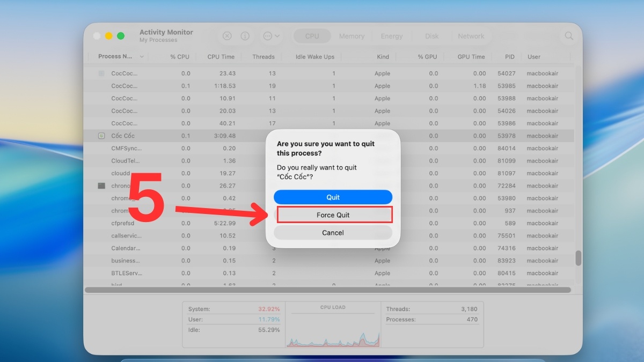Click the blue Quit button
This screenshot has width=644, height=362.
pos(333,197)
